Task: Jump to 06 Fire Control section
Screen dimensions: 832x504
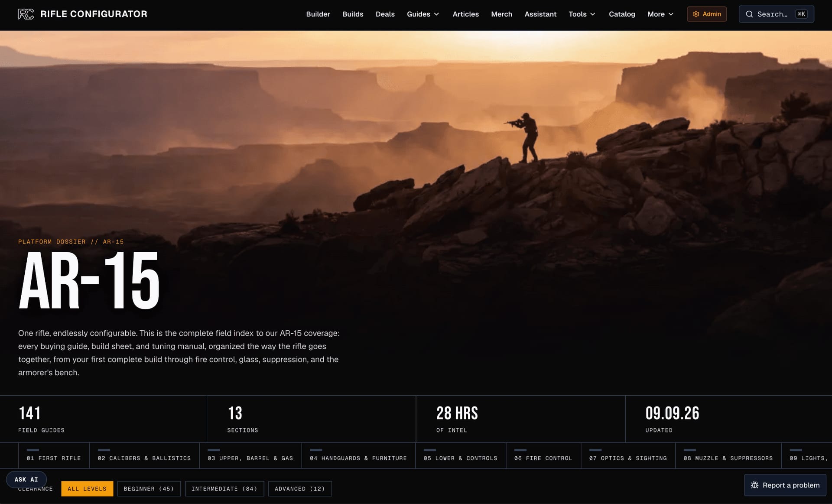Action: point(543,456)
